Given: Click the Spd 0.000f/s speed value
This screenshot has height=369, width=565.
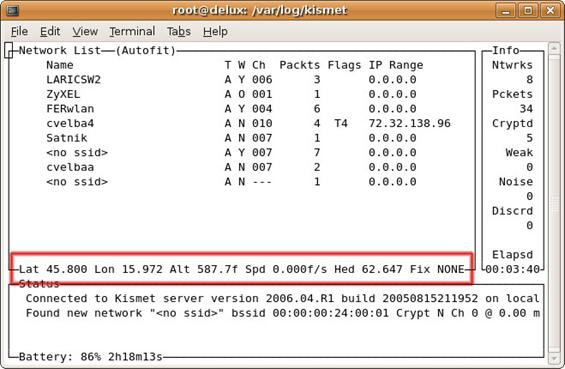Looking at the screenshot, I should [x=286, y=270].
